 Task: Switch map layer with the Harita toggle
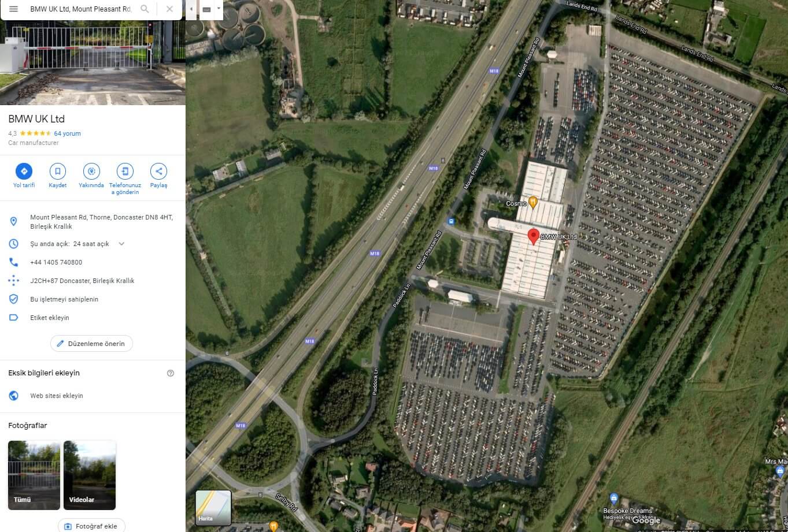pos(213,508)
